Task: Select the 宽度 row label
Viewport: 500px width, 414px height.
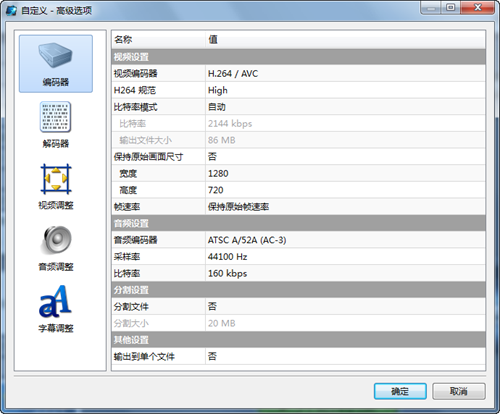Action: pyautogui.click(x=128, y=173)
